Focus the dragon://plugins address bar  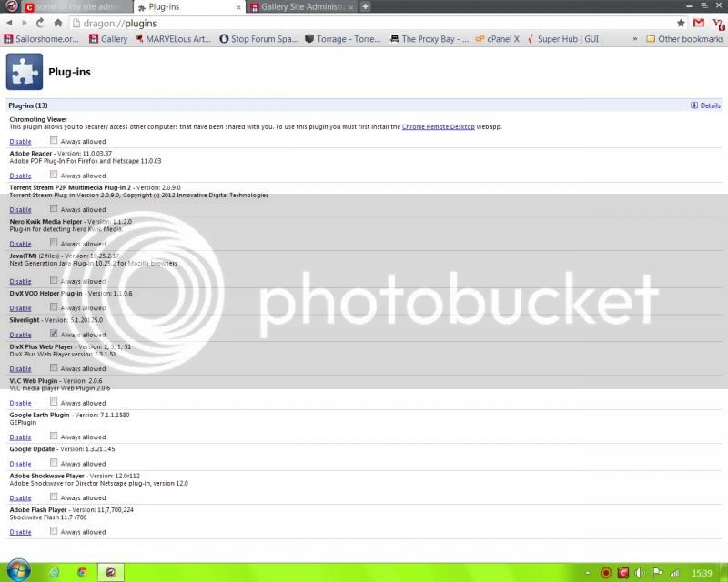(x=379, y=24)
